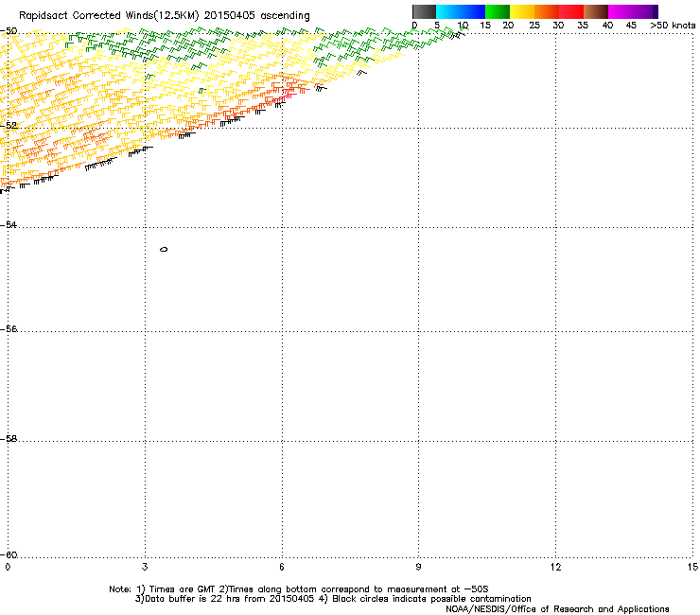Click the yellow 20-25 knots color band
This screenshot has height=615, width=700.
coord(522,11)
